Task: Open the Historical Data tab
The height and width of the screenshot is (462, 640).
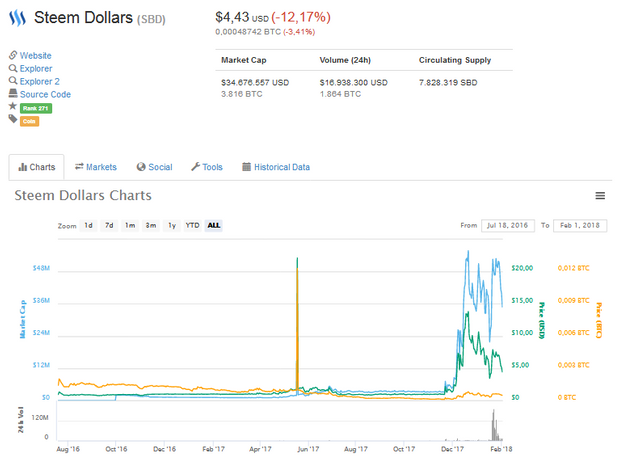Action: 276,167
